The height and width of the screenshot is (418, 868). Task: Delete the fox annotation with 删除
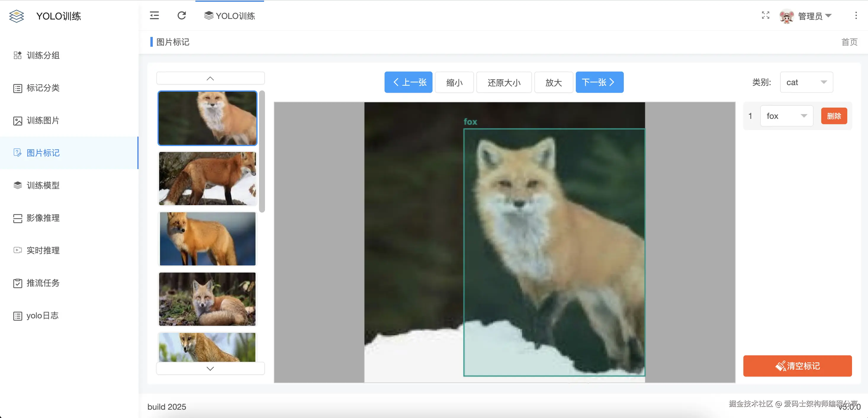pyautogui.click(x=834, y=116)
